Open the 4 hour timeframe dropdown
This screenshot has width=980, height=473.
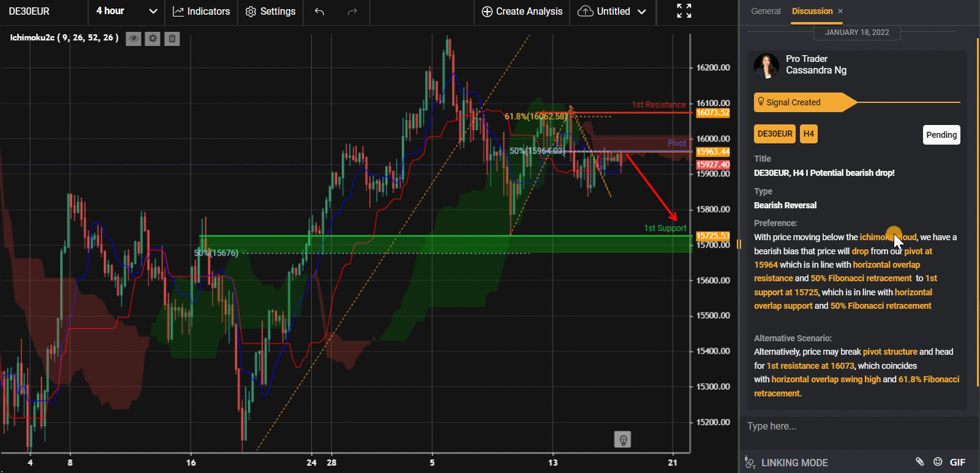pyautogui.click(x=127, y=11)
